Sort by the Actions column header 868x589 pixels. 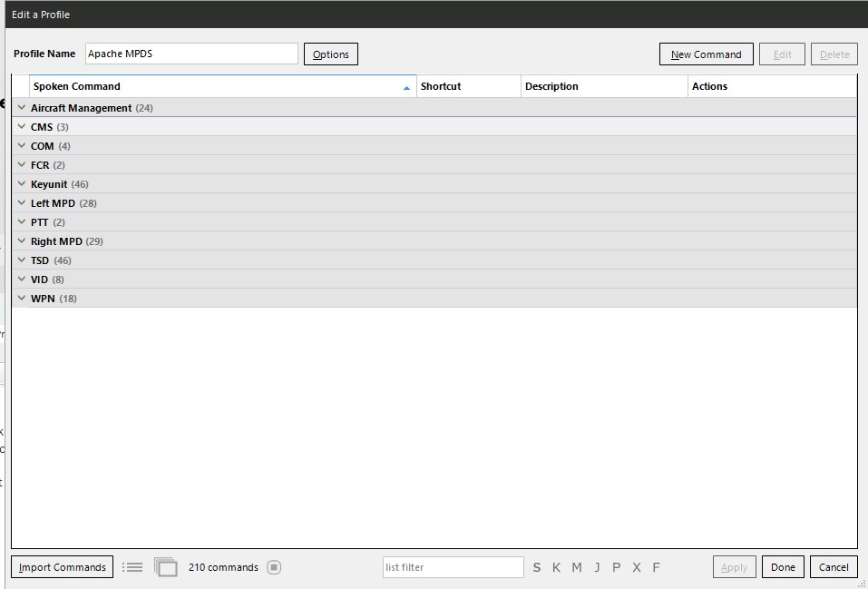[x=772, y=86]
